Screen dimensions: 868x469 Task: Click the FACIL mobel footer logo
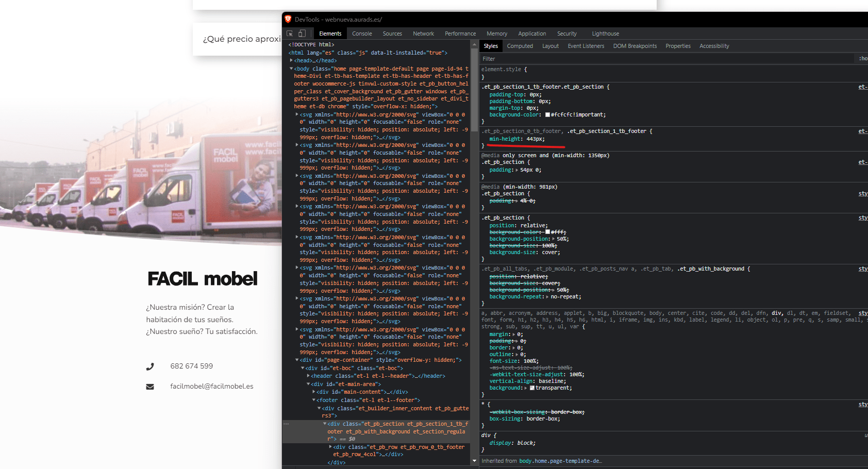coord(203,279)
